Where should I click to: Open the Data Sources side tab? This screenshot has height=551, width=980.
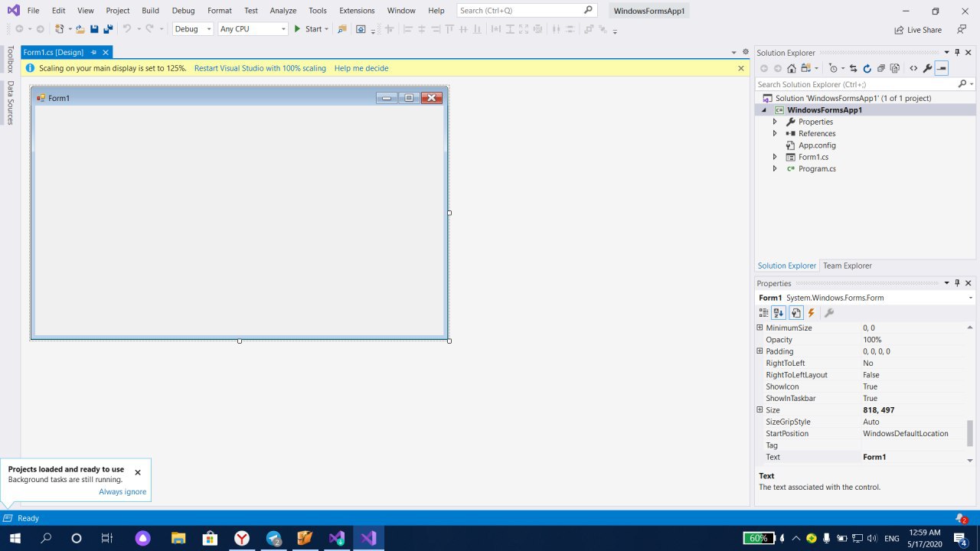click(x=10, y=103)
